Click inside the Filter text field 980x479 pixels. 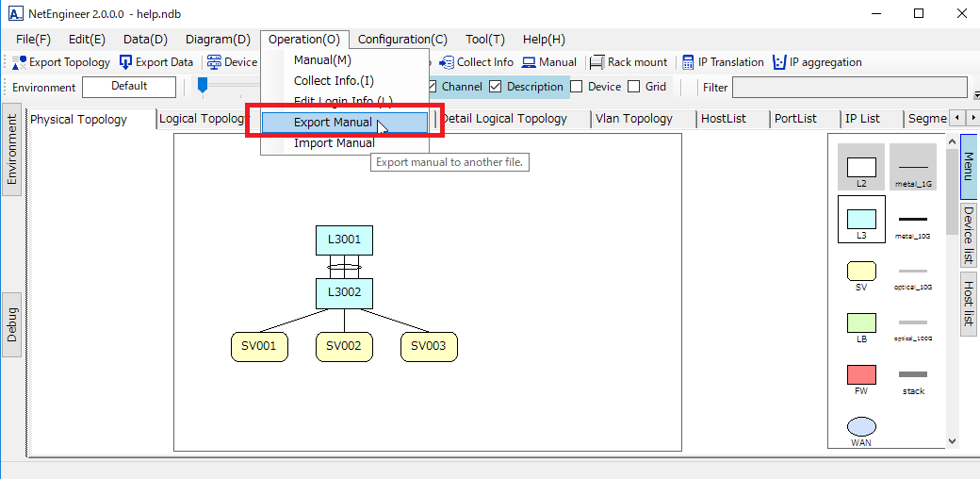point(848,88)
